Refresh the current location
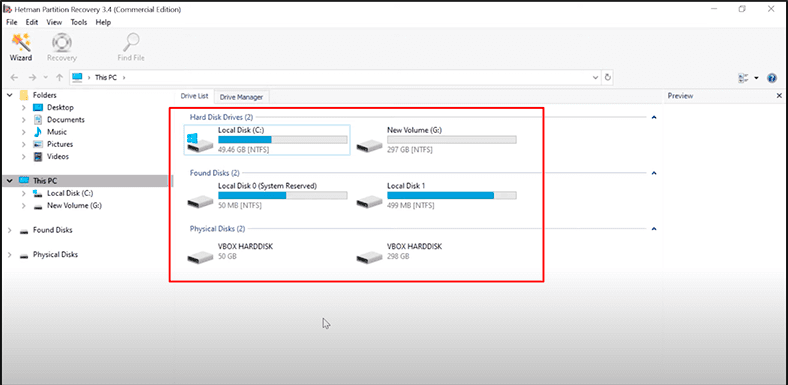 pyautogui.click(x=608, y=77)
